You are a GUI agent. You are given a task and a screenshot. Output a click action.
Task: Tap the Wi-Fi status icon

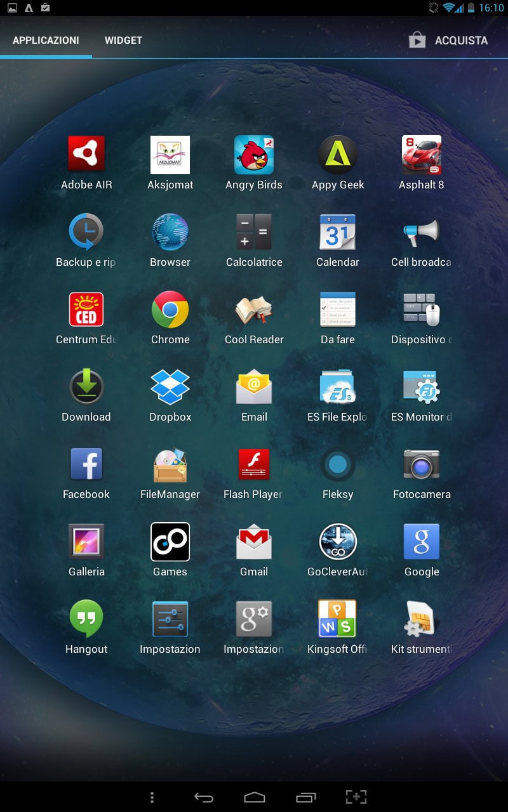click(x=450, y=8)
